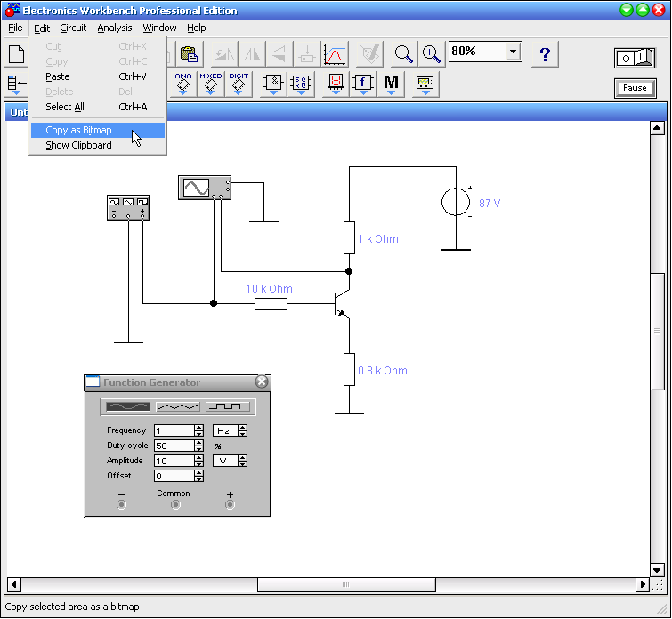The image size is (672, 619).
Task: Open the Miscellaneous (M) parts bin
Action: tap(391, 84)
